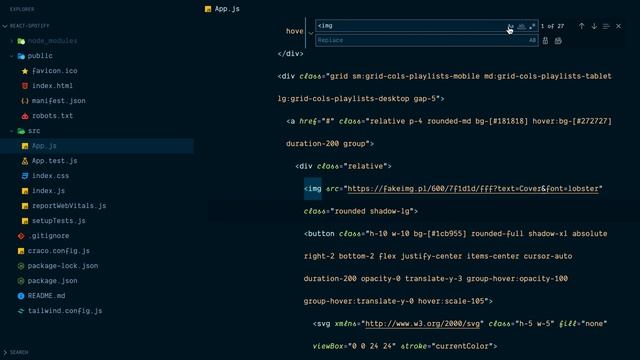Open craco.config.js file
The height and width of the screenshot is (360, 640).
click(59, 251)
